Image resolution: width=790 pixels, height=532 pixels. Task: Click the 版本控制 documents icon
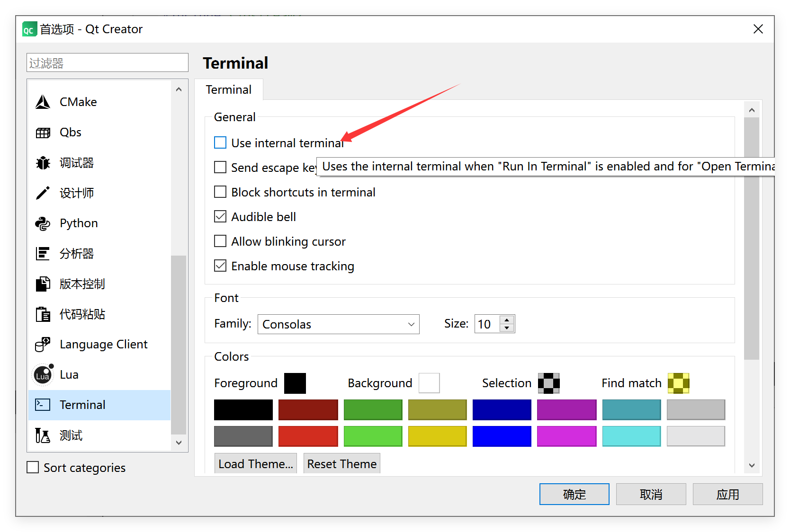[x=43, y=284]
